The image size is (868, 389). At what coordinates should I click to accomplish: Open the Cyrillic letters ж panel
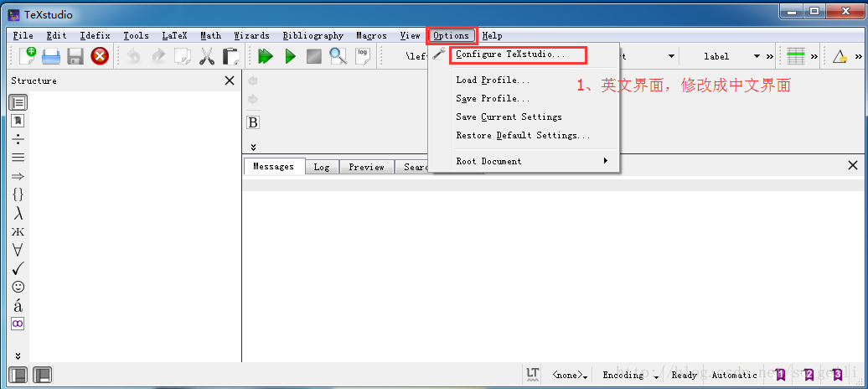pos(18,231)
